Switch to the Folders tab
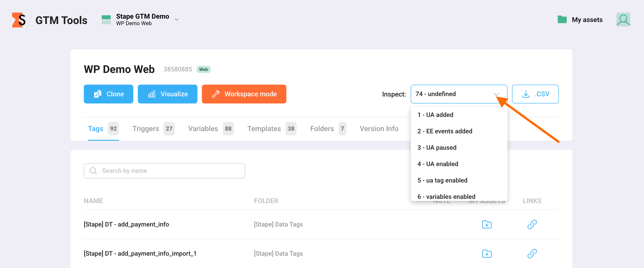Viewport: 644px width, 268px height. click(x=328, y=128)
